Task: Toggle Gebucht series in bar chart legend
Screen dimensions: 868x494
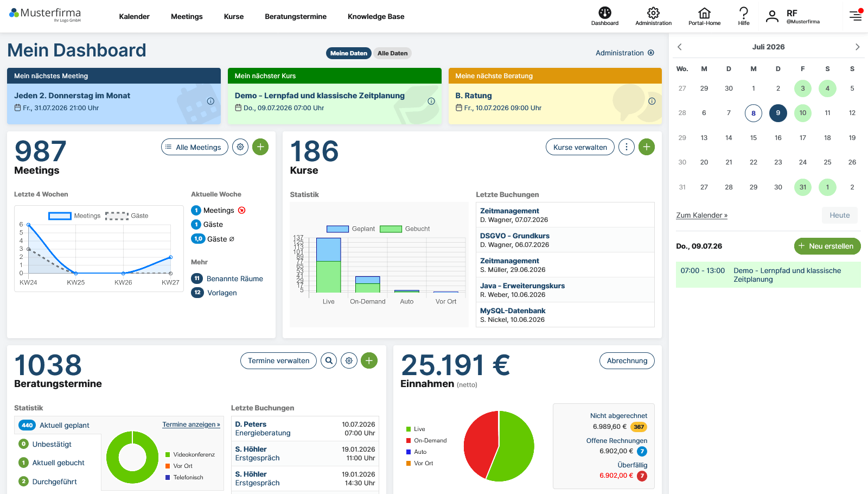Action: pyautogui.click(x=405, y=229)
